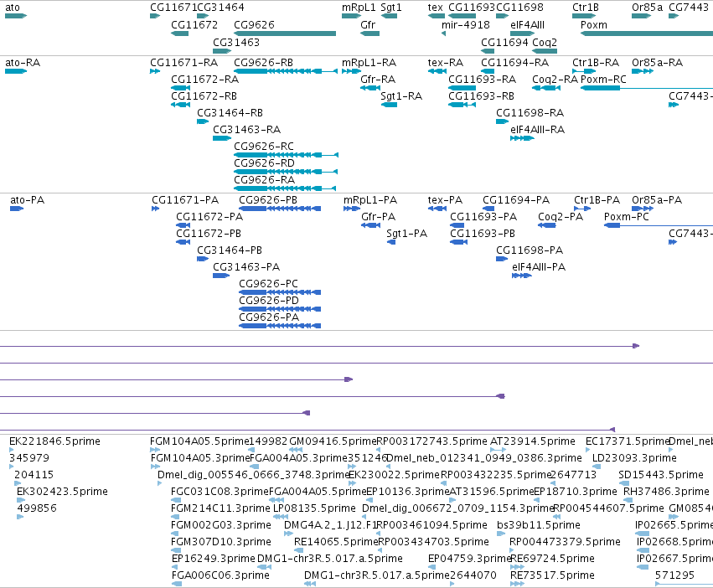
Task: Click the CG11693-RA transcript label
Action: click(x=482, y=79)
